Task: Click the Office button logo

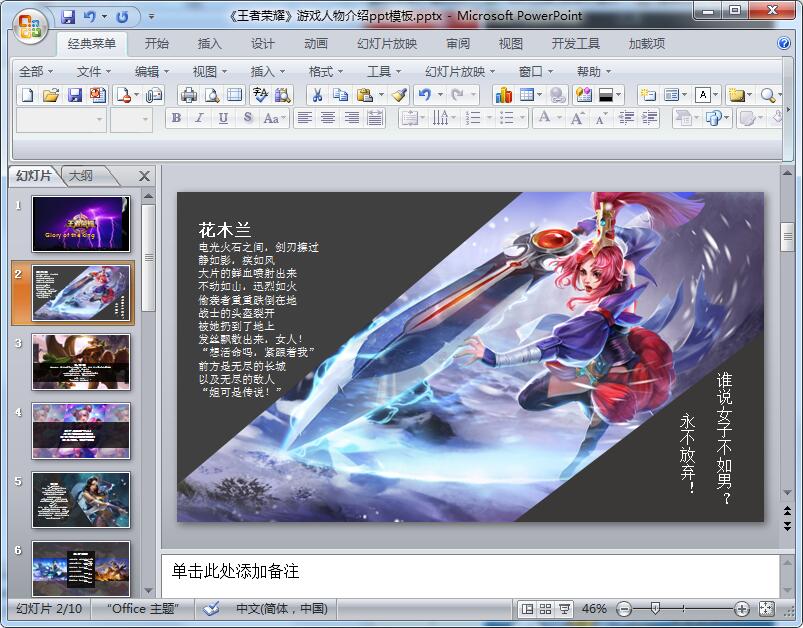Action: (x=30, y=26)
